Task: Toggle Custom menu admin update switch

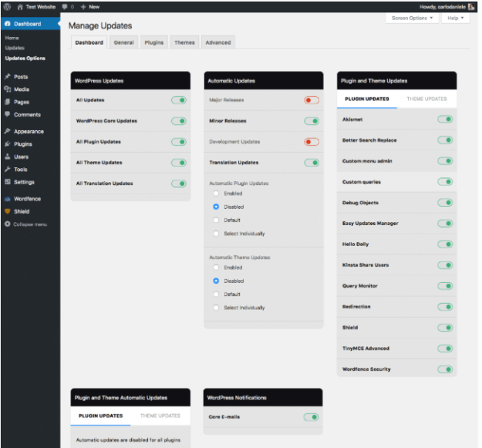Action: 445,161
